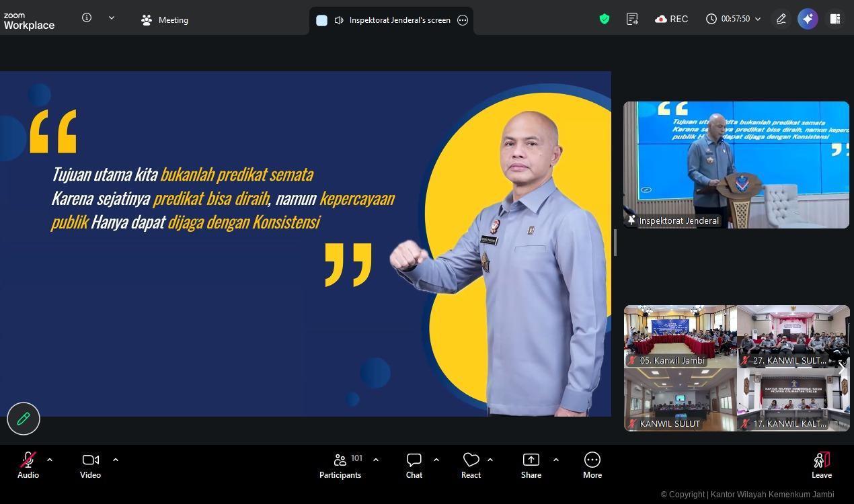Open the Participants panel
The height and width of the screenshot is (504, 854).
[x=340, y=465]
